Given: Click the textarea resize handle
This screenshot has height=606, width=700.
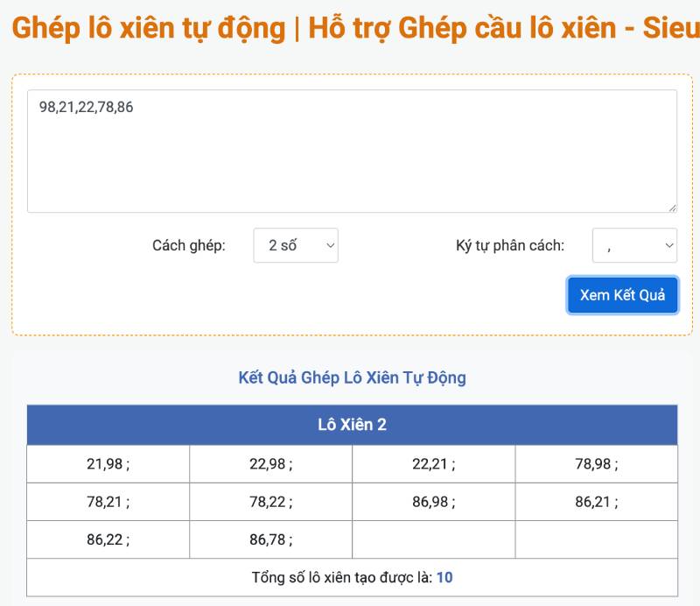Looking at the screenshot, I should [x=672, y=208].
